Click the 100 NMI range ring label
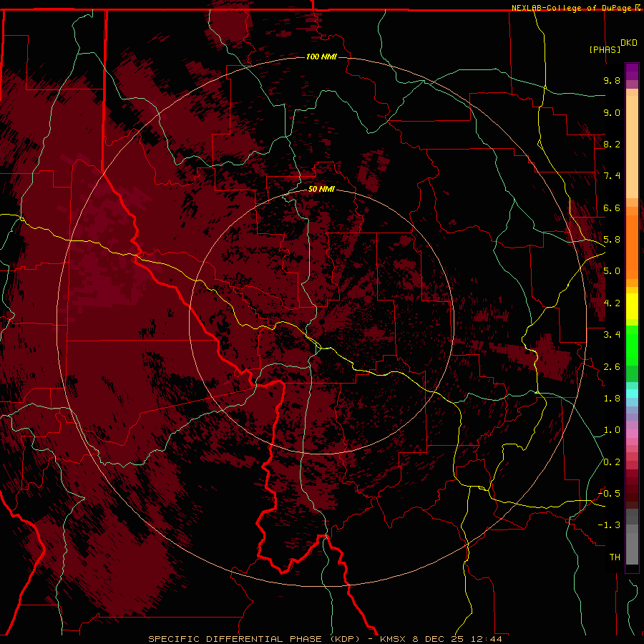Screen dimensions: 644x644 click(321, 57)
